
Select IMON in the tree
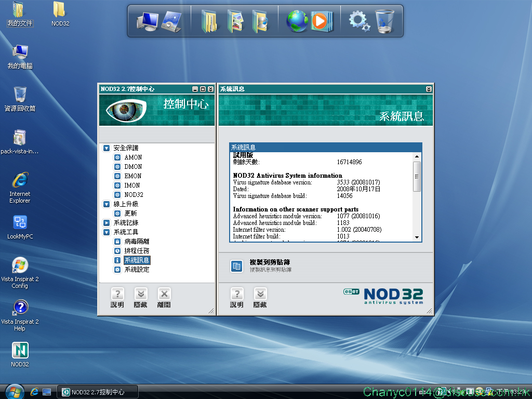(x=132, y=185)
